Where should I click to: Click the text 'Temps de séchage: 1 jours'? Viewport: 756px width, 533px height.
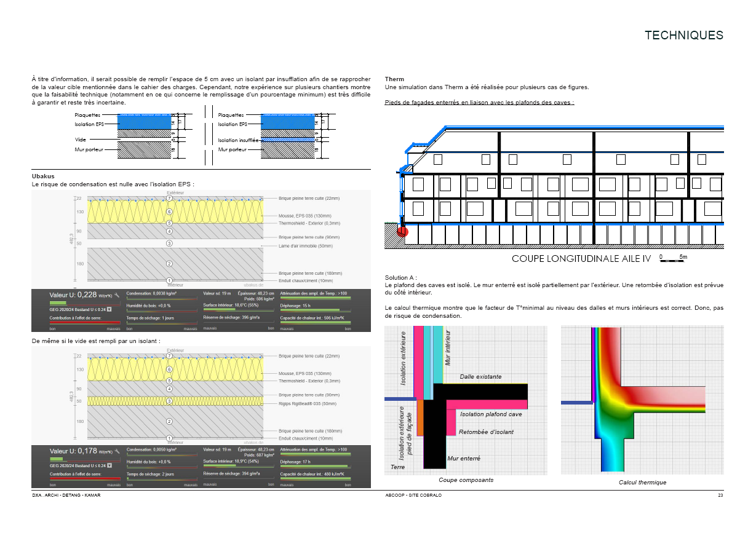coord(150,318)
